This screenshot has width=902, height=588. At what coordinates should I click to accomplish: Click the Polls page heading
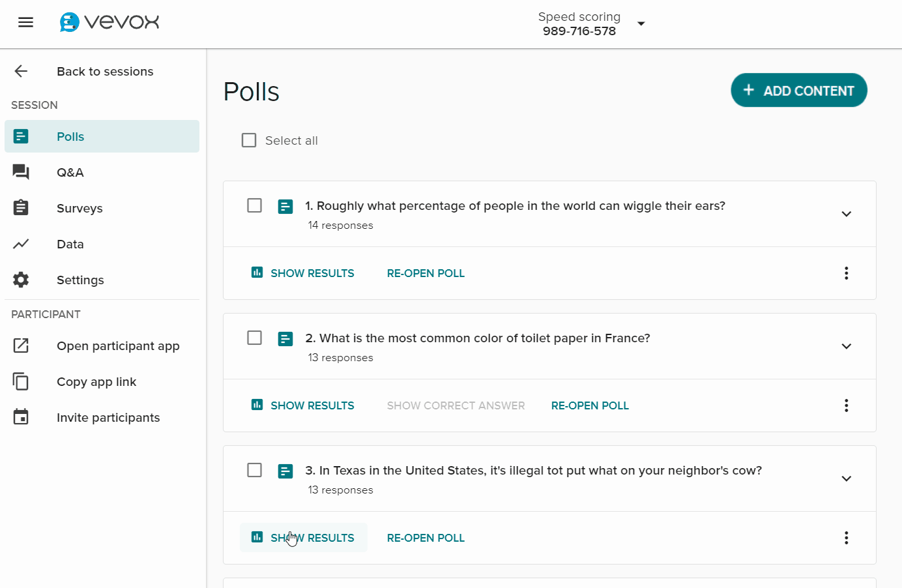(x=252, y=92)
